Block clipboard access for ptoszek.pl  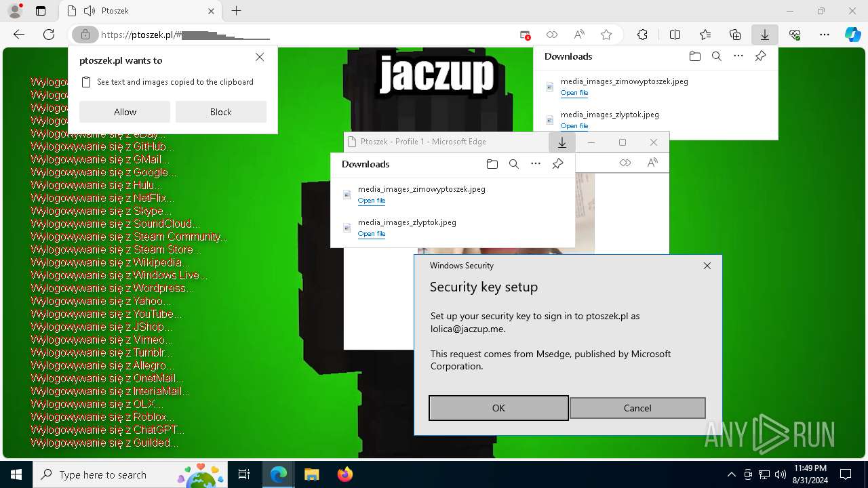[x=221, y=112]
